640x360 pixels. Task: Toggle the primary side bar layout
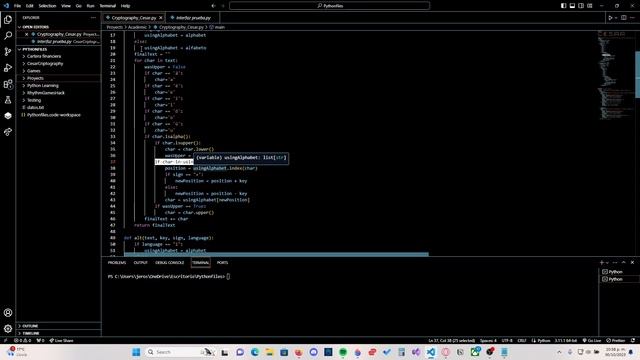563,6
